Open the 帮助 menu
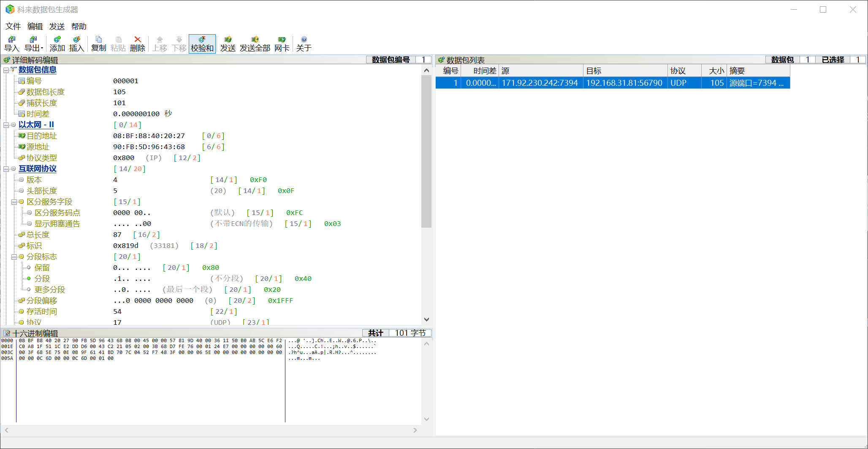 tap(79, 26)
